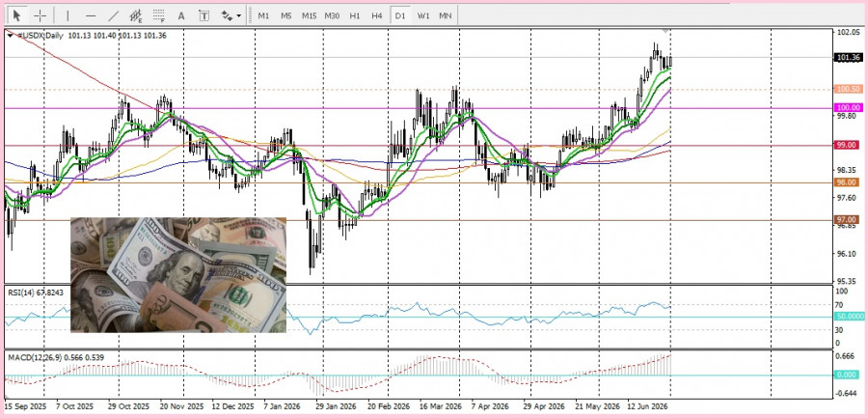Click the dollar bills image on chart
Screen dimensions: 868x418
click(178, 275)
